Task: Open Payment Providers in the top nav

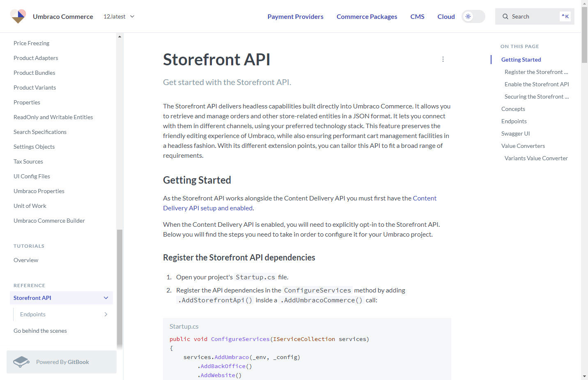Action: [x=296, y=16]
